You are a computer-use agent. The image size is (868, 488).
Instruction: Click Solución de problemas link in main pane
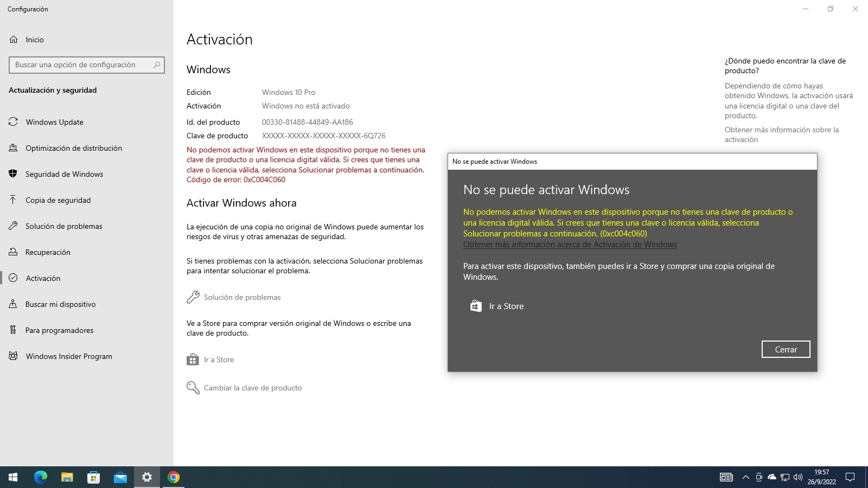pos(242,297)
